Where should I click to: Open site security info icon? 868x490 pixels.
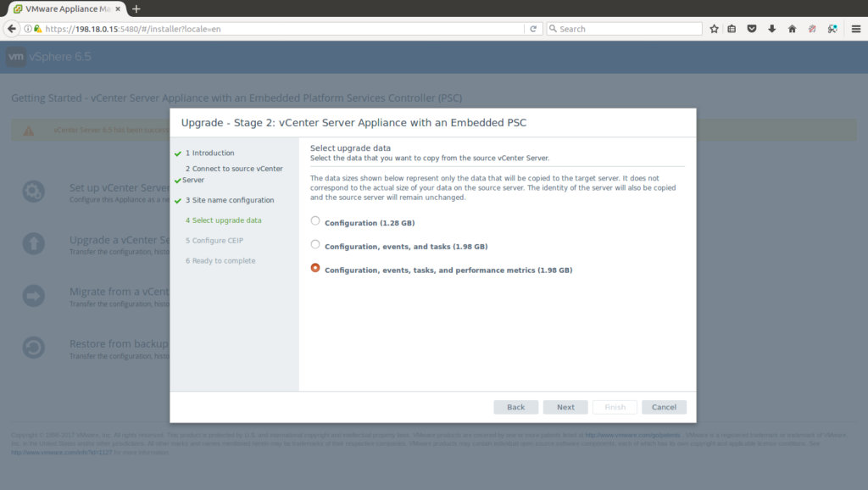28,29
